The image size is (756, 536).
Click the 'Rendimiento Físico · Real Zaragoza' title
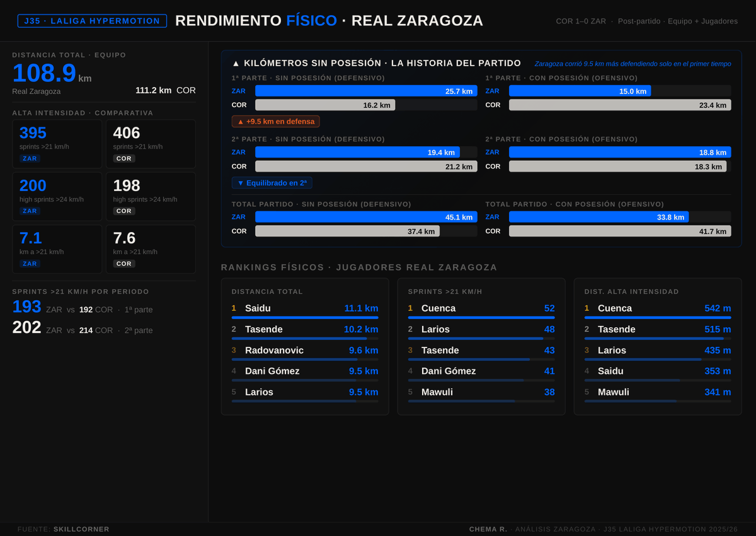[329, 21]
